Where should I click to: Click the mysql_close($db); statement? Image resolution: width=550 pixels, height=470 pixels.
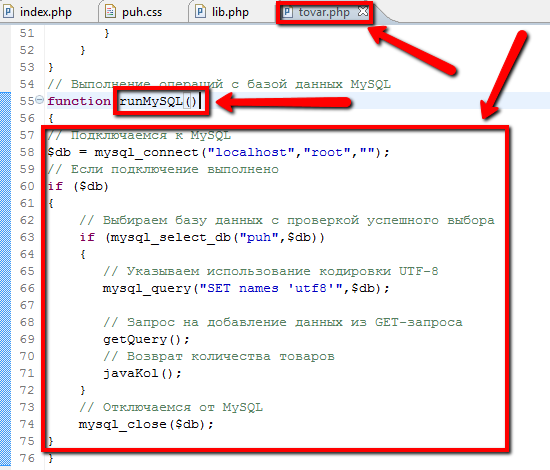[146, 424]
